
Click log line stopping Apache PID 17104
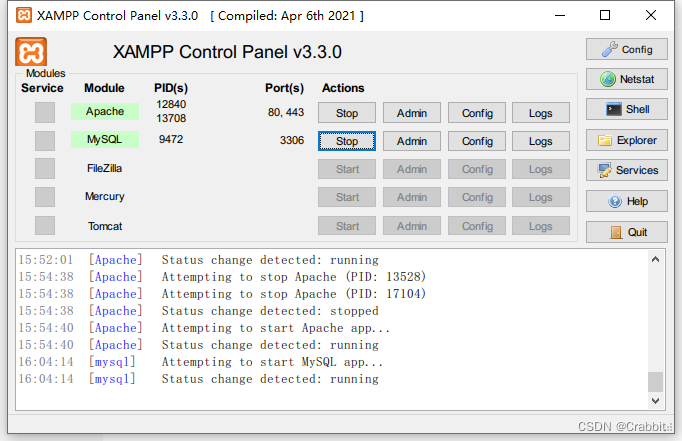click(x=222, y=294)
